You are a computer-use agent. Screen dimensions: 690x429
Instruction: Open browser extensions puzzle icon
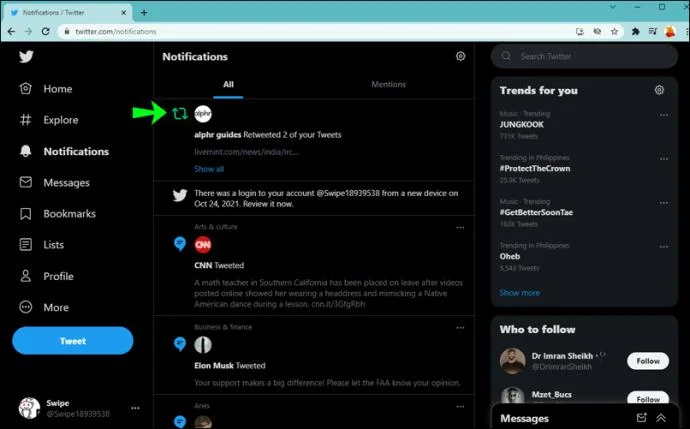[635, 31]
